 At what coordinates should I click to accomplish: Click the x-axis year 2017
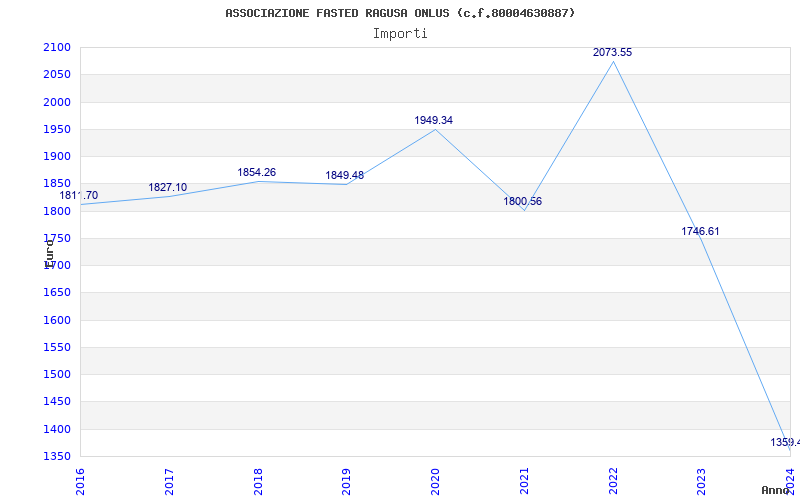(169, 482)
